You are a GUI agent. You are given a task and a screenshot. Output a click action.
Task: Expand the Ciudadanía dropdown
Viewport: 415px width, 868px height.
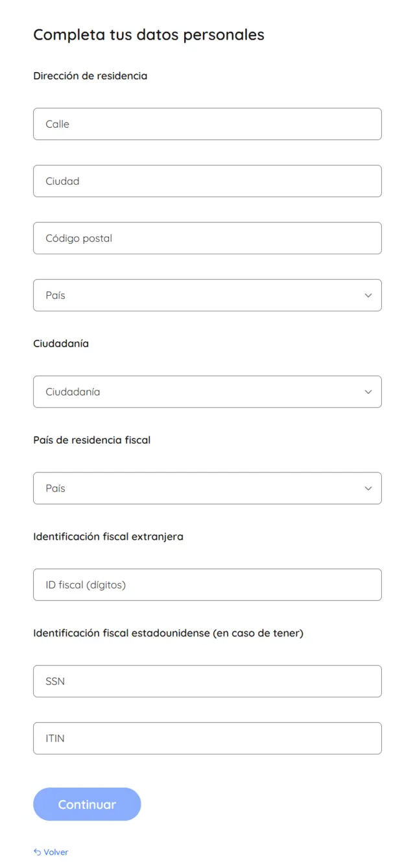click(x=207, y=392)
